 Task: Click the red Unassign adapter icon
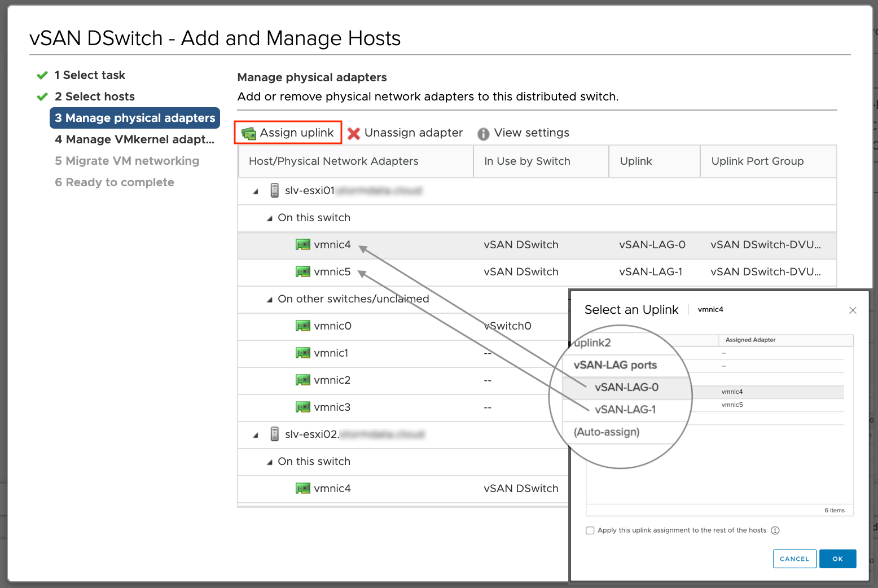tap(354, 133)
